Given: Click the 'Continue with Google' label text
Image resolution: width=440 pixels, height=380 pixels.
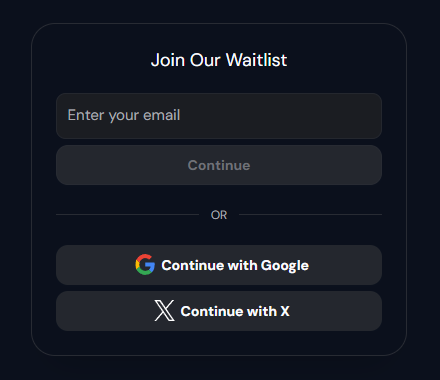Looking at the screenshot, I should point(235,265).
